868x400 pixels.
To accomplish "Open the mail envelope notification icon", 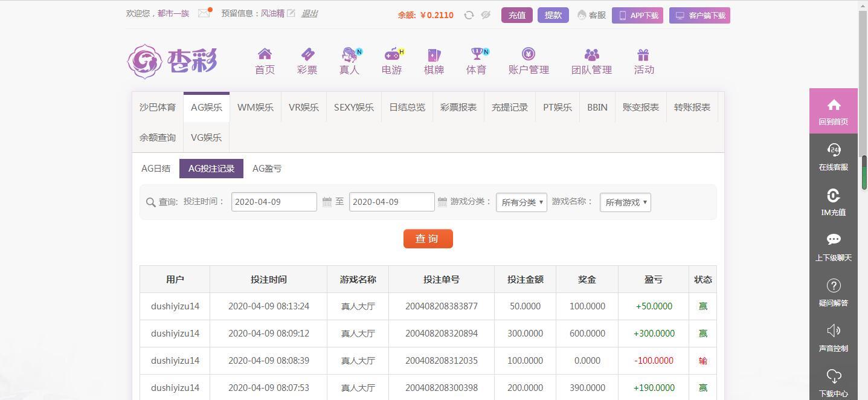I will [x=204, y=13].
